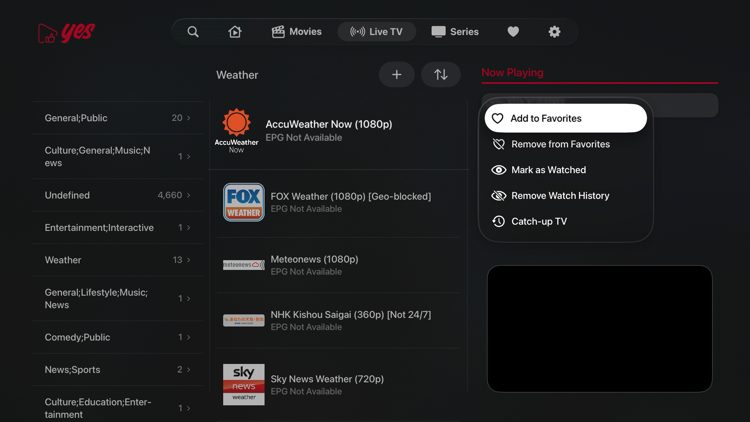
Task: Switch to the Movies tab
Action: (x=297, y=32)
